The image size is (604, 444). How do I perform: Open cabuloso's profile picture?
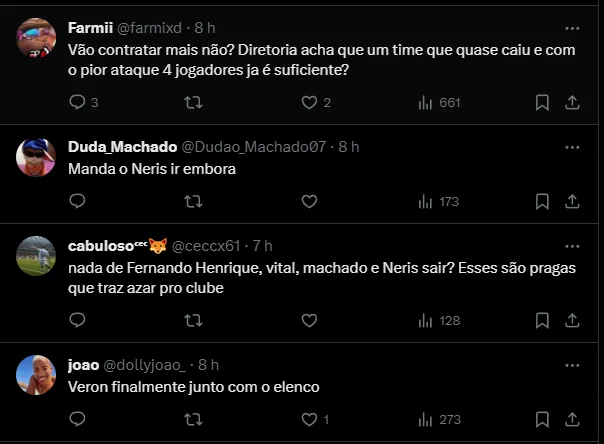(x=37, y=256)
